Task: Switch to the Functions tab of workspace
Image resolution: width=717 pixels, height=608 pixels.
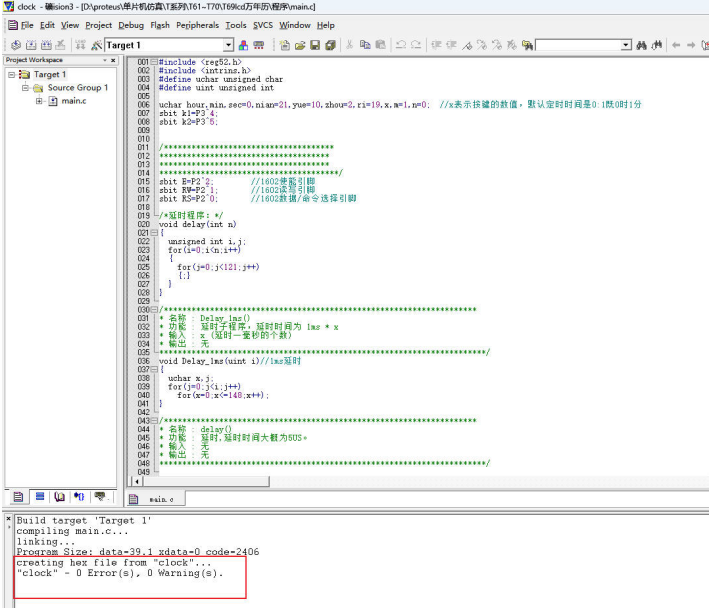Action: 79,496
